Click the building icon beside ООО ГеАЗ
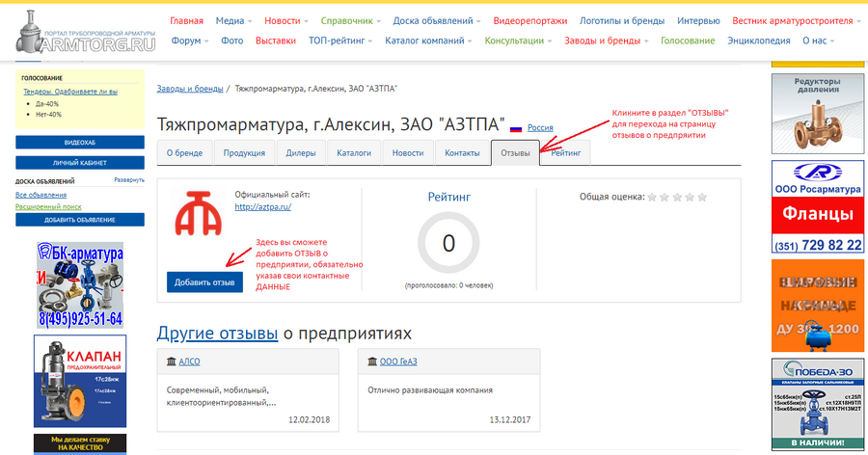 pos(372,361)
